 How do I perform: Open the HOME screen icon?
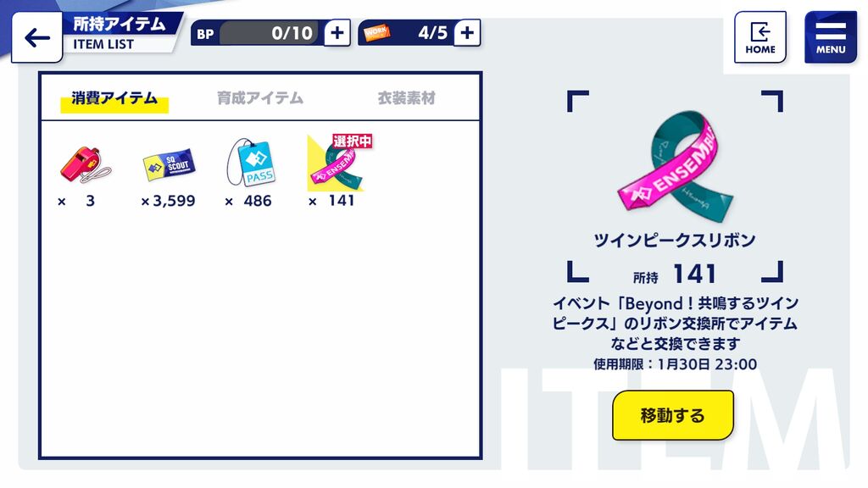tap(760, 37)
